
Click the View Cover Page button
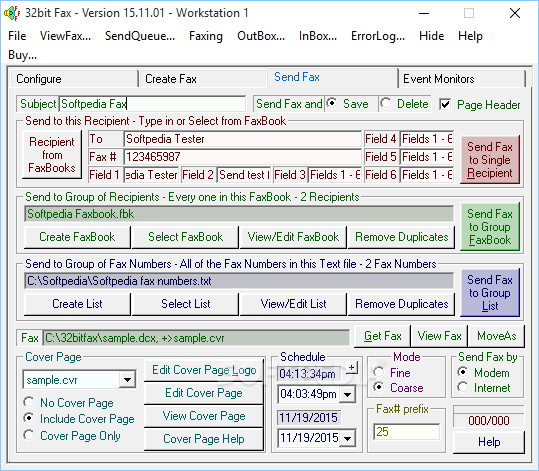(204, 416)
